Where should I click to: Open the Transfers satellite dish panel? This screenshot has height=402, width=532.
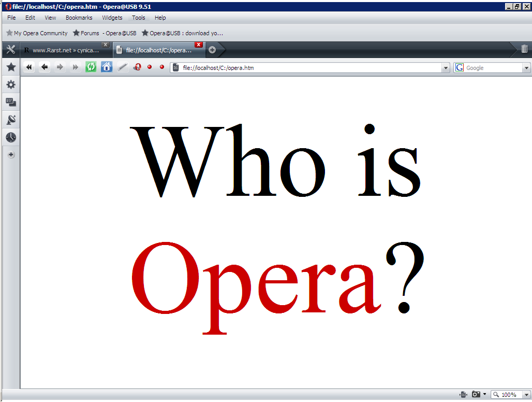(11, 120)
